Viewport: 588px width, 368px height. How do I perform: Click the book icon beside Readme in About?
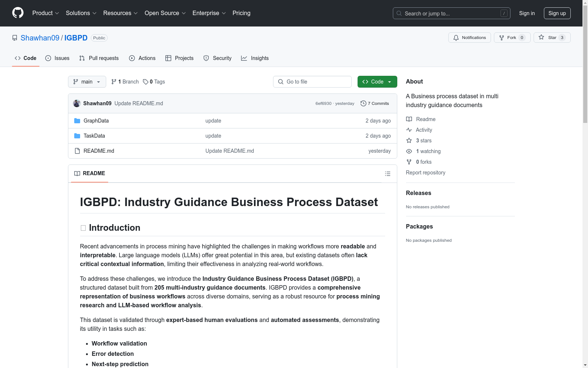tap(409, 119)
